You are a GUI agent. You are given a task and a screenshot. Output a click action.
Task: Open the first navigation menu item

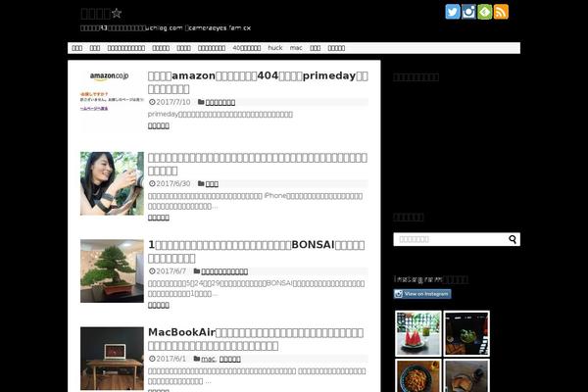(x=76, y=48)
